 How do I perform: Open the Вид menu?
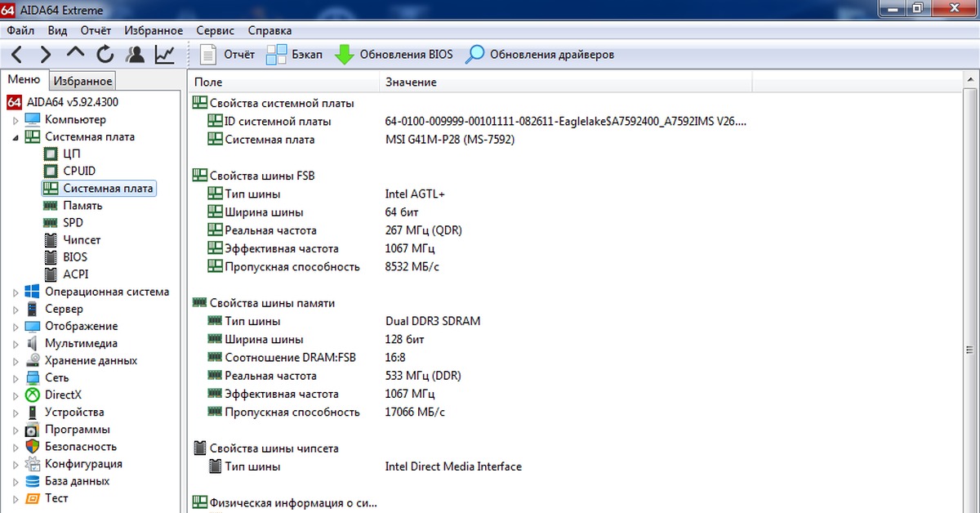coord(57,30)
